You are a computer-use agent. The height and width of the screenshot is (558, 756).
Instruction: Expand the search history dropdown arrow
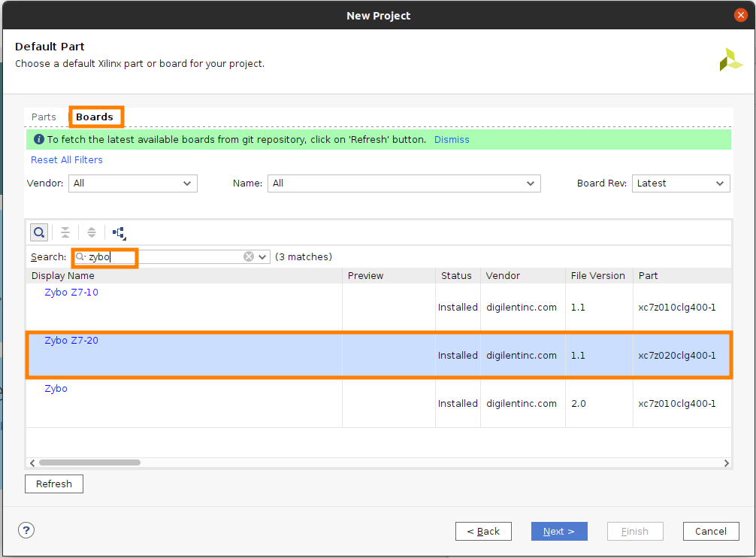click(262, 256)
